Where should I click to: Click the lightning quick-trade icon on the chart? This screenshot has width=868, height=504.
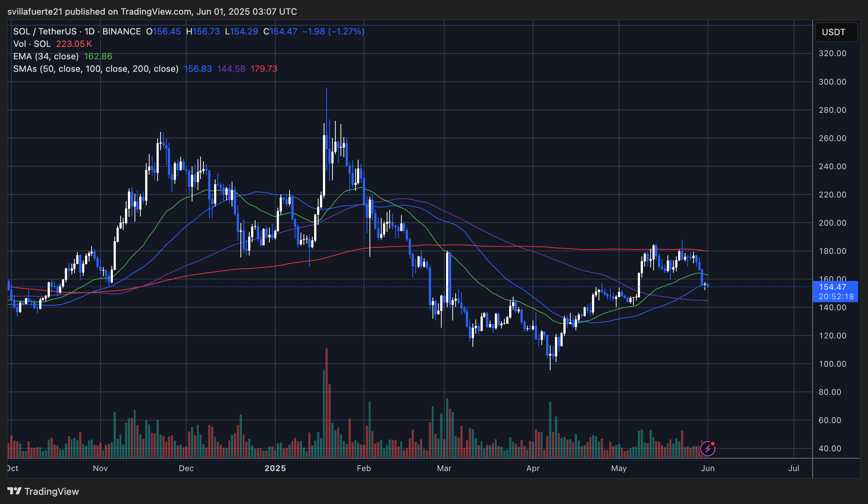[708, 449]
